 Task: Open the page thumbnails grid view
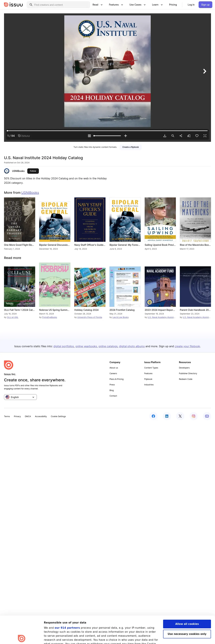[89, 136]
